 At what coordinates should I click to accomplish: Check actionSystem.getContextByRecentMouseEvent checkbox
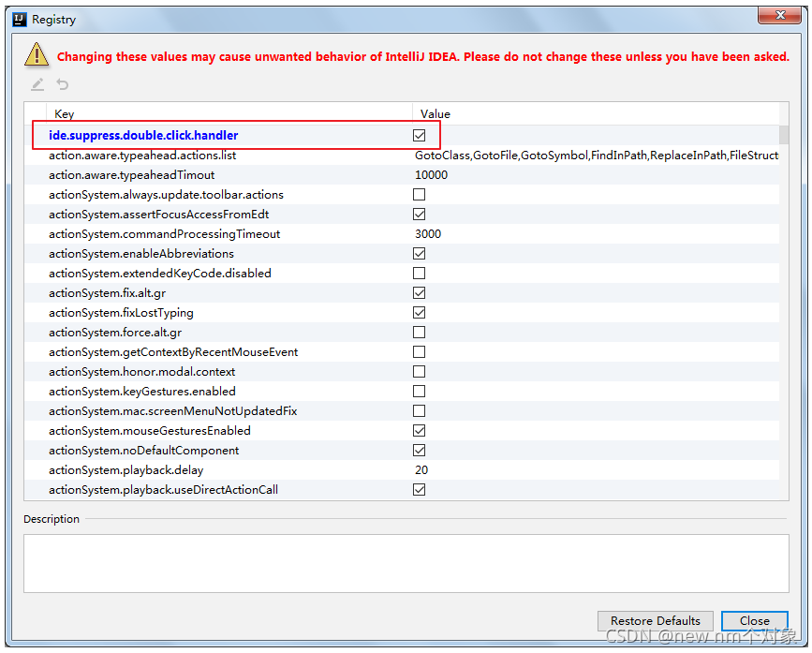tap(419, 351)
